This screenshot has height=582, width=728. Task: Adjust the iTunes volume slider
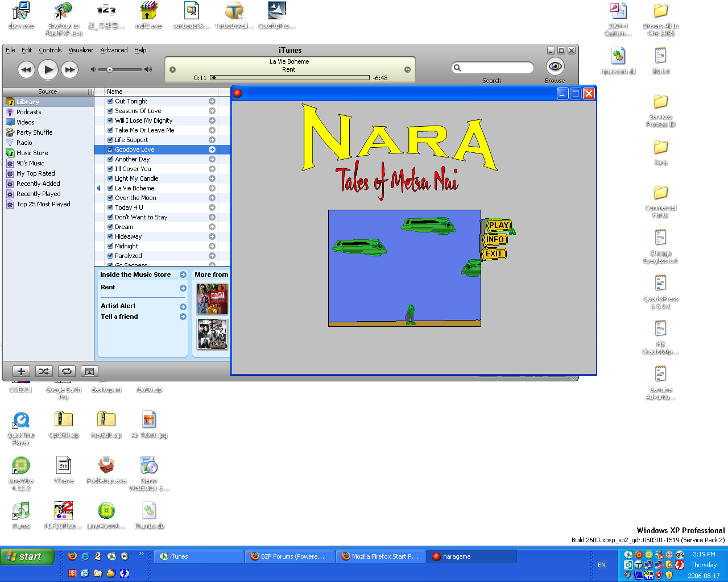[110, 69]
